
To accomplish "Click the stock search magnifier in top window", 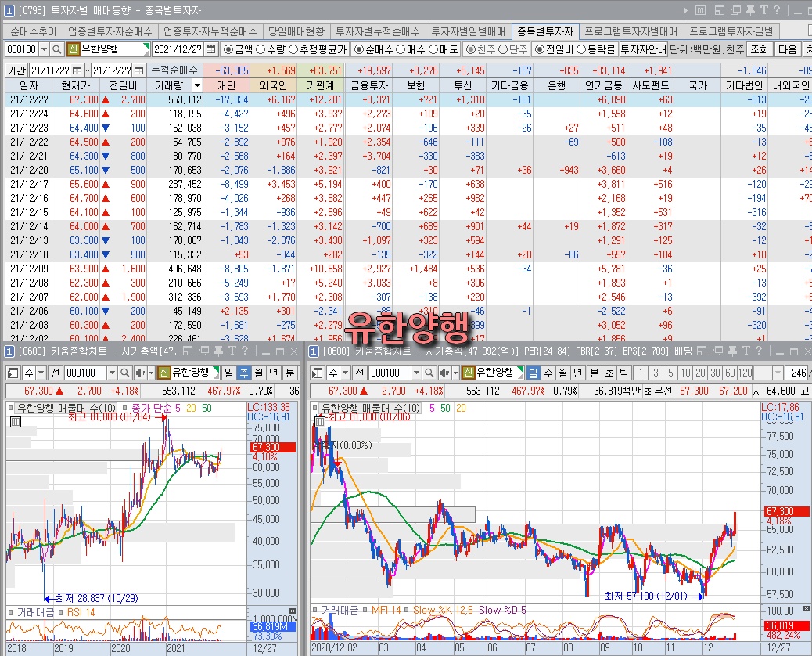I will 57,50.
